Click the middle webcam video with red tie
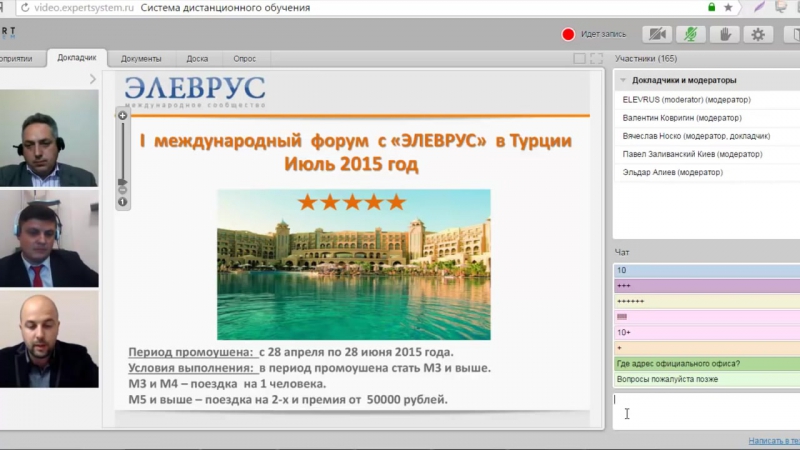800x450 pixels. (x=49, y=239)
